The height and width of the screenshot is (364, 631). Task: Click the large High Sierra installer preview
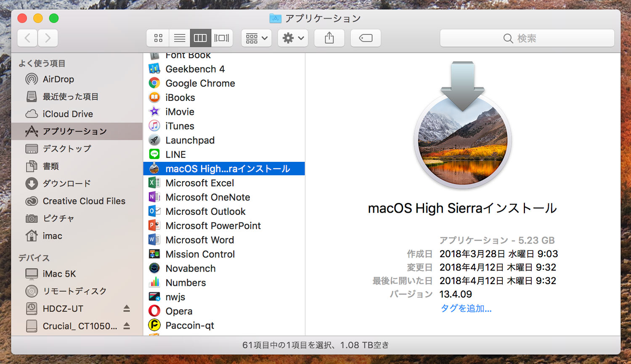[x=463, y=125]
